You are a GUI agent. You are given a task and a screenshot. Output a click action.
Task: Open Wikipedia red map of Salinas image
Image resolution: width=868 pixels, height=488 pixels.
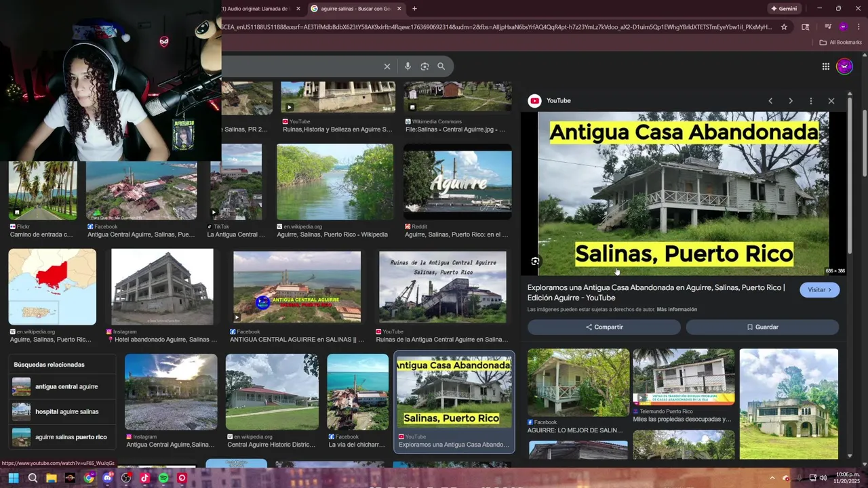(x=52, y=287)
